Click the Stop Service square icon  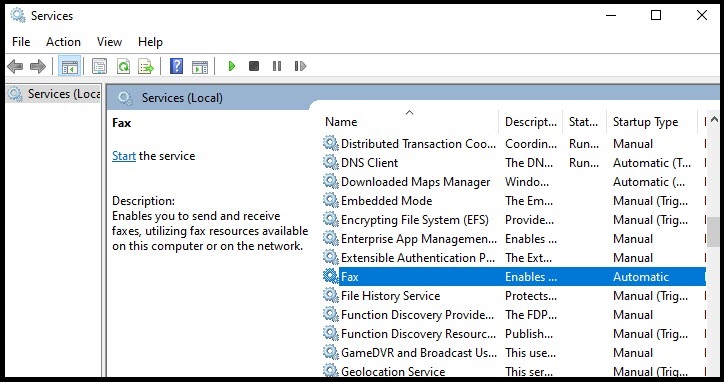(253, 66)
